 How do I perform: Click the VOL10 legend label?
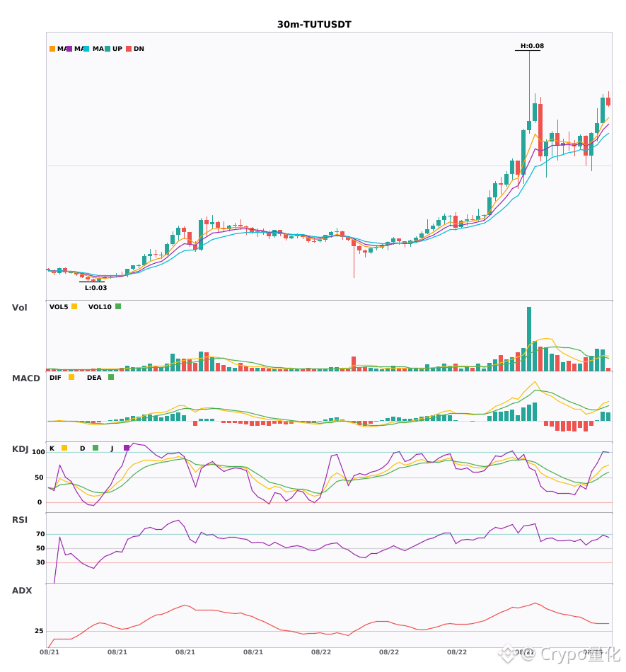point(100,307)
